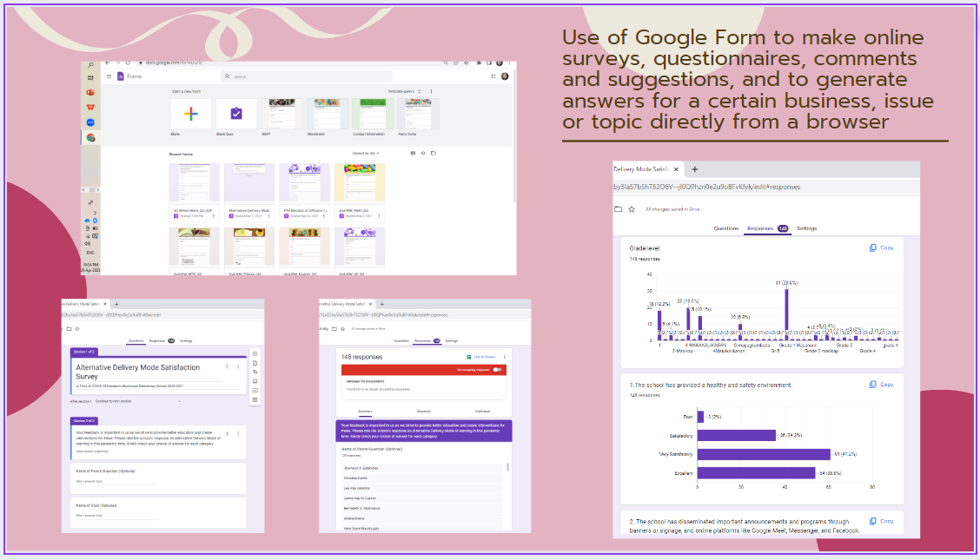This screenshot has width=980, height=560.
Task: Click the 'Christine Cariño' response row
Action: point(422,478)
